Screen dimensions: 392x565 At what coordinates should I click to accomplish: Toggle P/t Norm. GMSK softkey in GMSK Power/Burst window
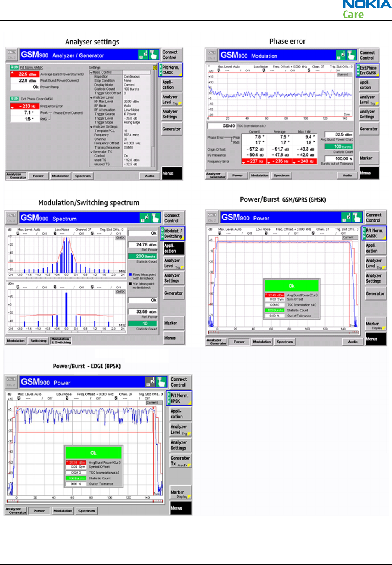coord(374,233)
